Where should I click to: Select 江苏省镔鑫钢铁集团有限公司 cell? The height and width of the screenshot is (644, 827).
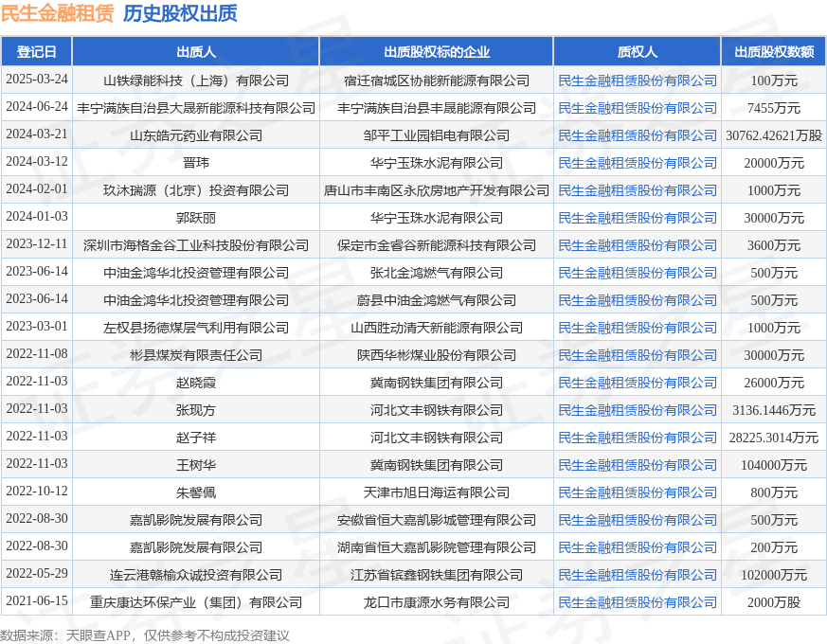436,575
